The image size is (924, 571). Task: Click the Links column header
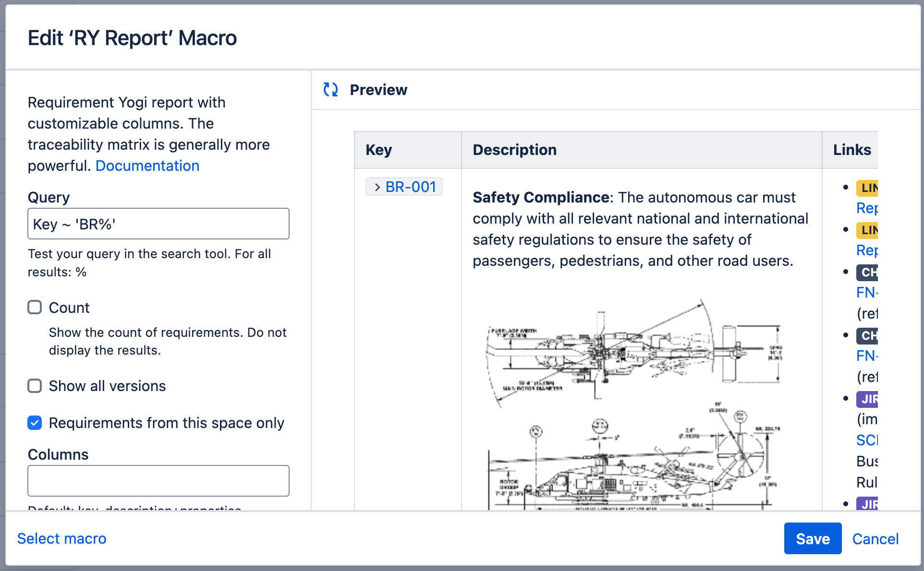[851, 150]
